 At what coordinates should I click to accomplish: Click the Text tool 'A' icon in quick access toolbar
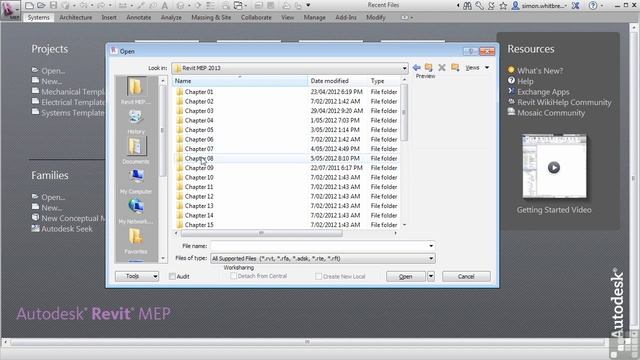(x=165, y=5)
